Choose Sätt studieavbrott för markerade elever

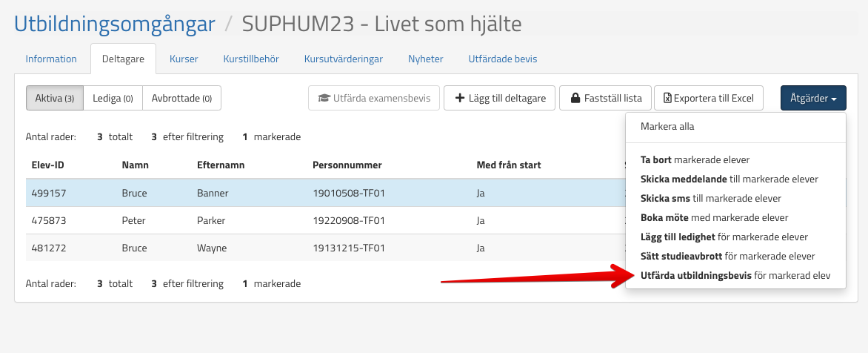(x=727, y=257)
